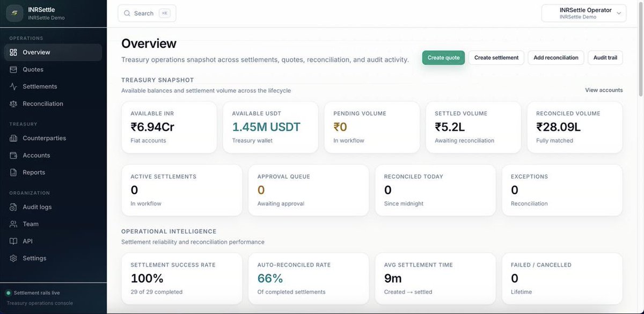Open the Overview menu item
This screenshot has width=644, height=314.
pyautogui.click(x=53, y=52)
